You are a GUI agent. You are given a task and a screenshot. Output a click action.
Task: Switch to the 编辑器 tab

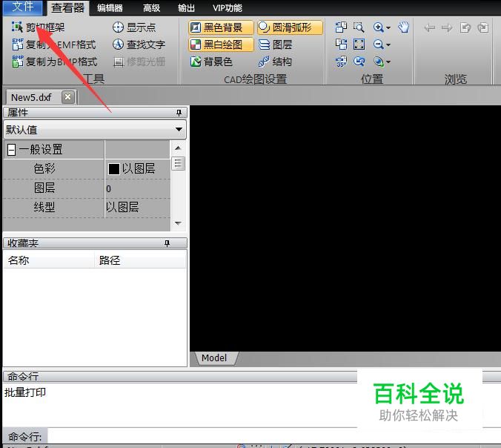[110, 7]
